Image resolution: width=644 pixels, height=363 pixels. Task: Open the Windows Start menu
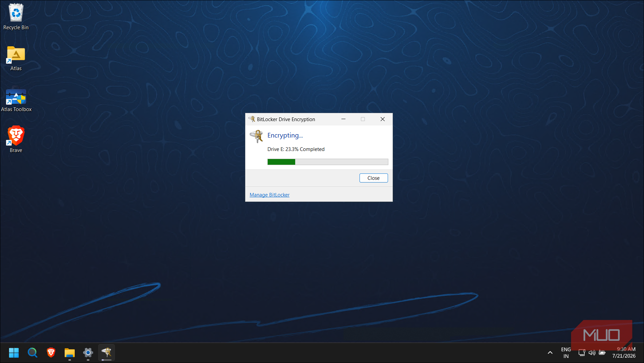14,353
